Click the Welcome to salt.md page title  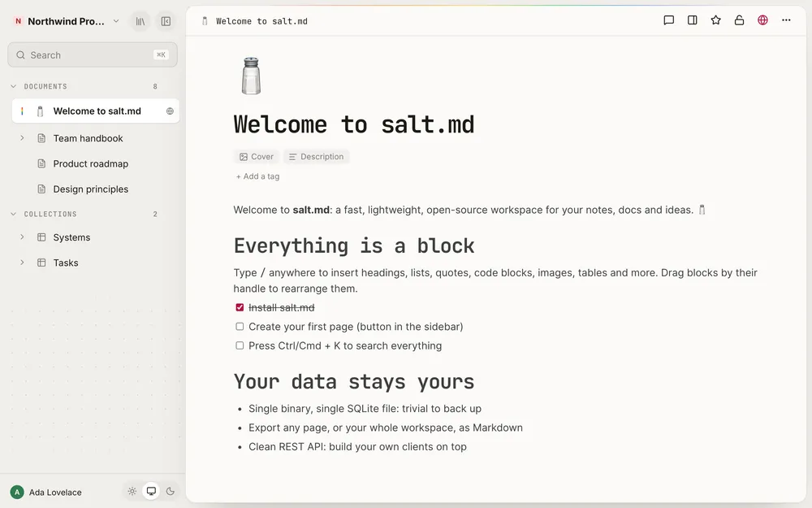click(x=354, y=124)
